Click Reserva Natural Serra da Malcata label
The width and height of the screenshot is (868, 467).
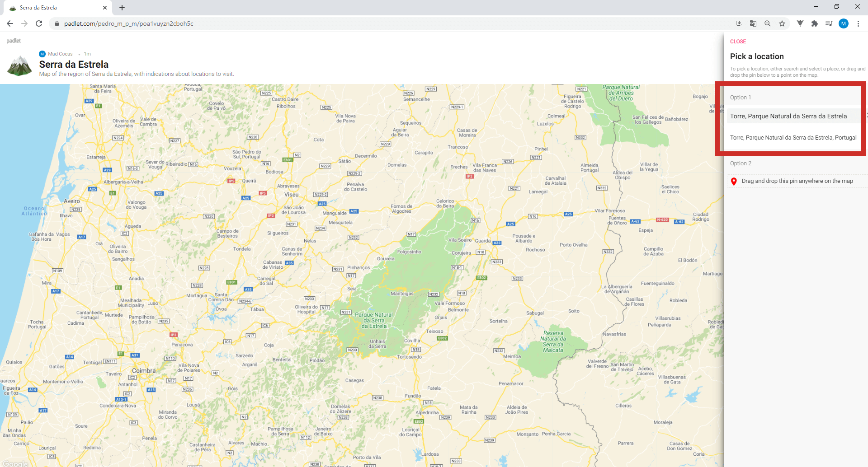[x=553, y=341]
